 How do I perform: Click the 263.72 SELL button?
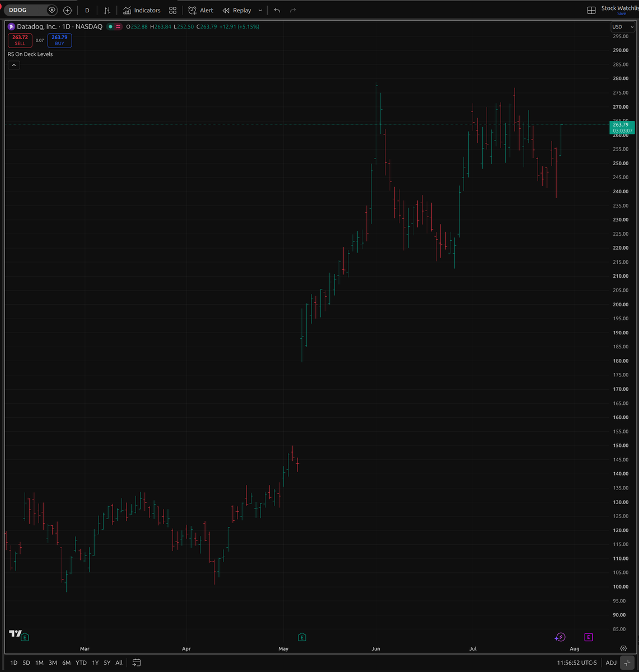click(x=20, y=40)
